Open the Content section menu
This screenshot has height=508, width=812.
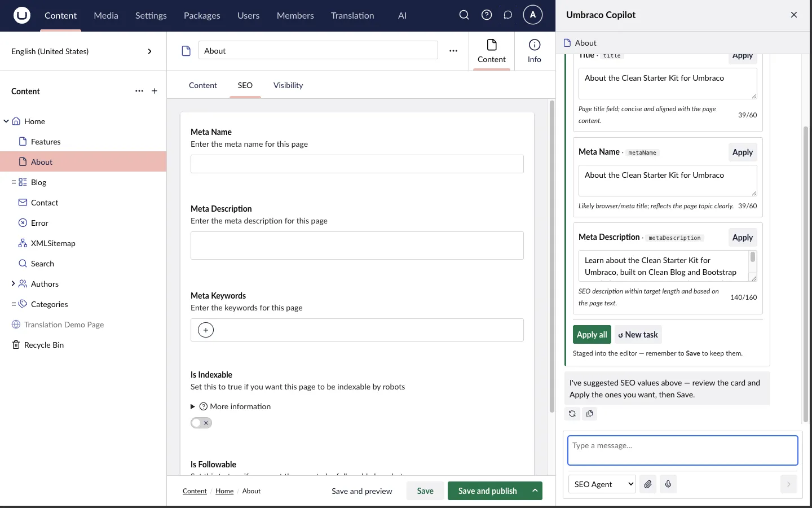click(x=61, y=15)
